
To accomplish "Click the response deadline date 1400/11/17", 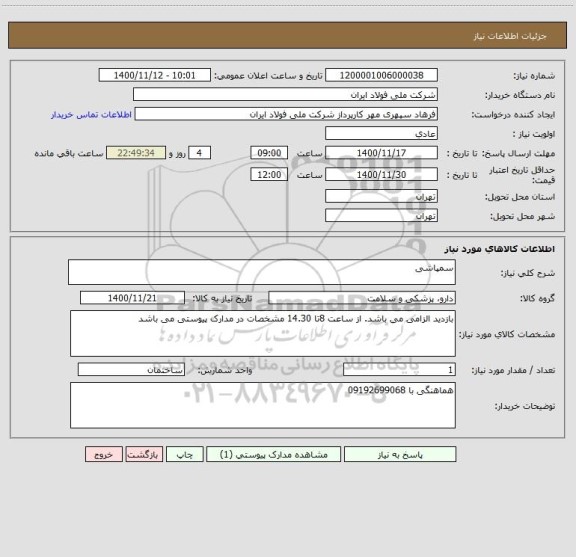I will [381, 153].
